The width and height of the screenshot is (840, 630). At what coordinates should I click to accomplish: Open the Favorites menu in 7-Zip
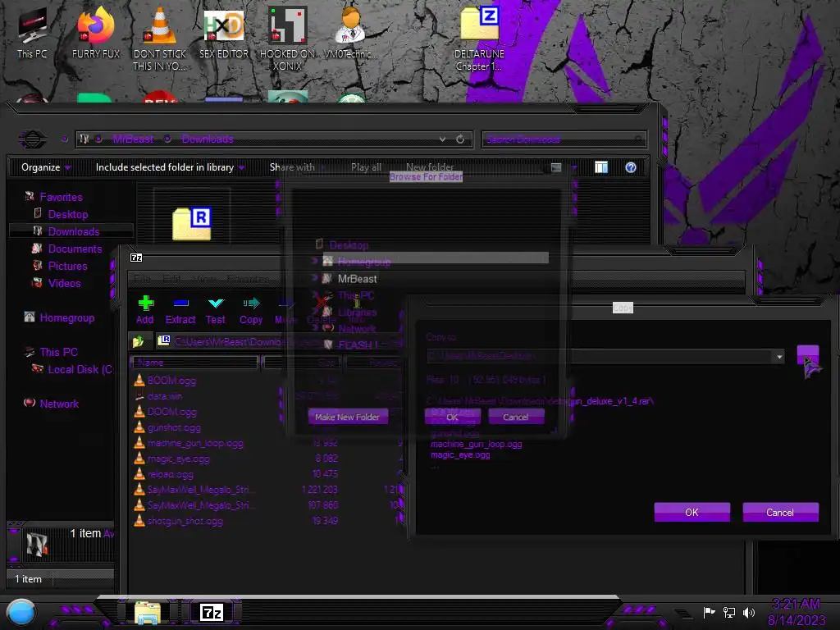[x=248, y=279]
